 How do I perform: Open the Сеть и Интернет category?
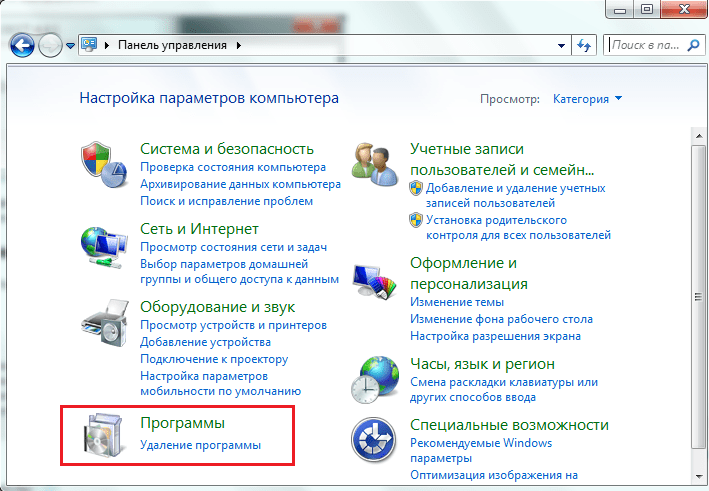click(199, 229)
